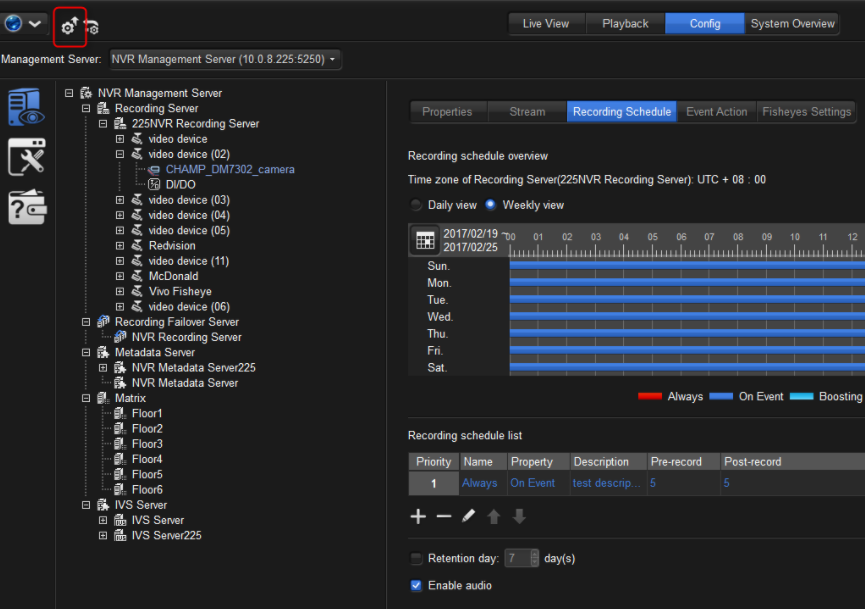The image size is (865, 609).
Task: Add a new recording schedule with plus icon
Action: click(418, 516)
